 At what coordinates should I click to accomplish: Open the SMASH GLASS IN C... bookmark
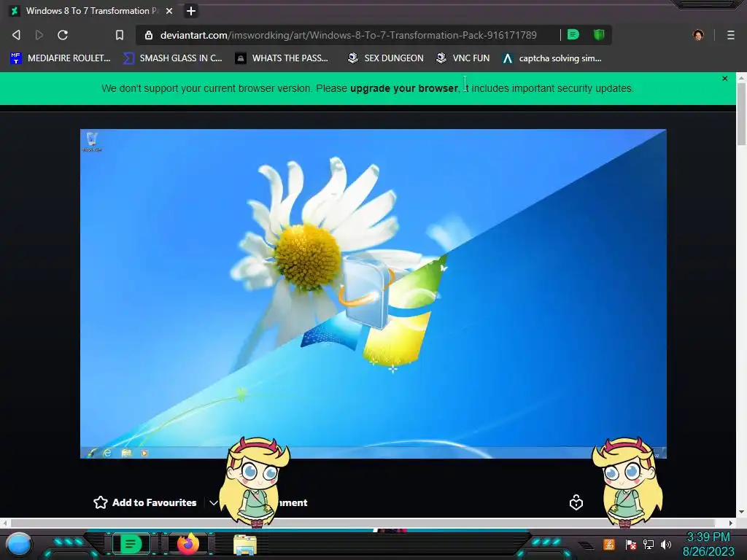(172, 58)
